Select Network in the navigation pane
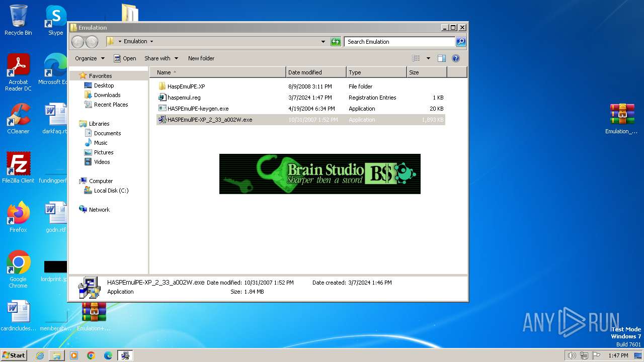Viewport: 644px width, 362px height. coord(99,210)
